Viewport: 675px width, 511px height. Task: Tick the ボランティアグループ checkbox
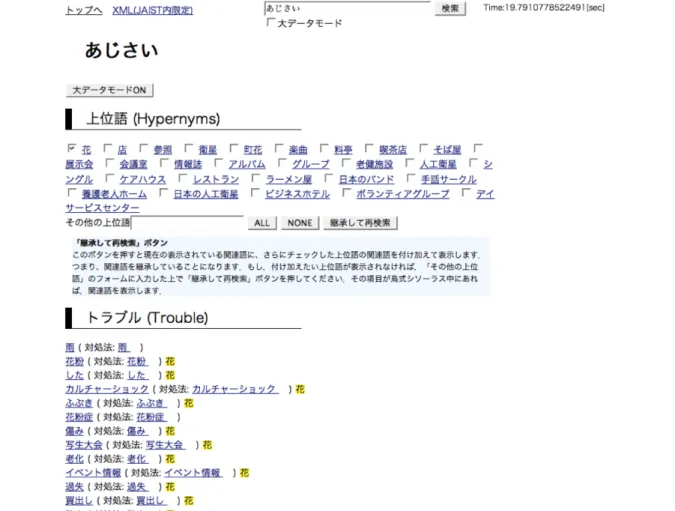pos(347,193)
